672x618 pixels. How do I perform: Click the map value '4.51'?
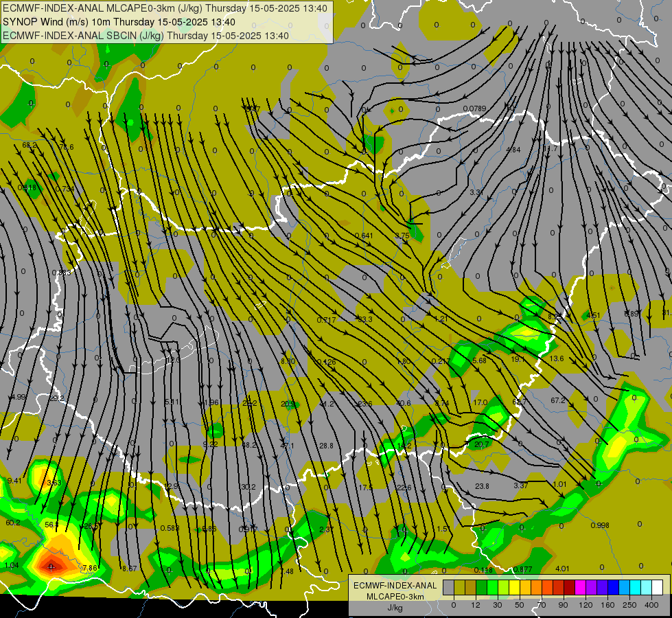click(x=593, y=316)
